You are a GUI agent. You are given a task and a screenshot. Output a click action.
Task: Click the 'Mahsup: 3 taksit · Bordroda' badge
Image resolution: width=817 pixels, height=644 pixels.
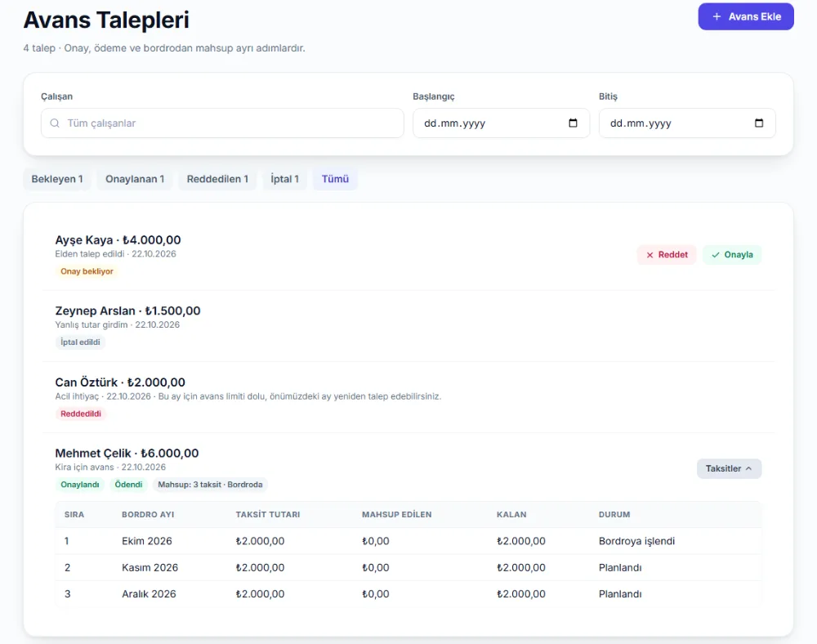[x=210, y=485]
